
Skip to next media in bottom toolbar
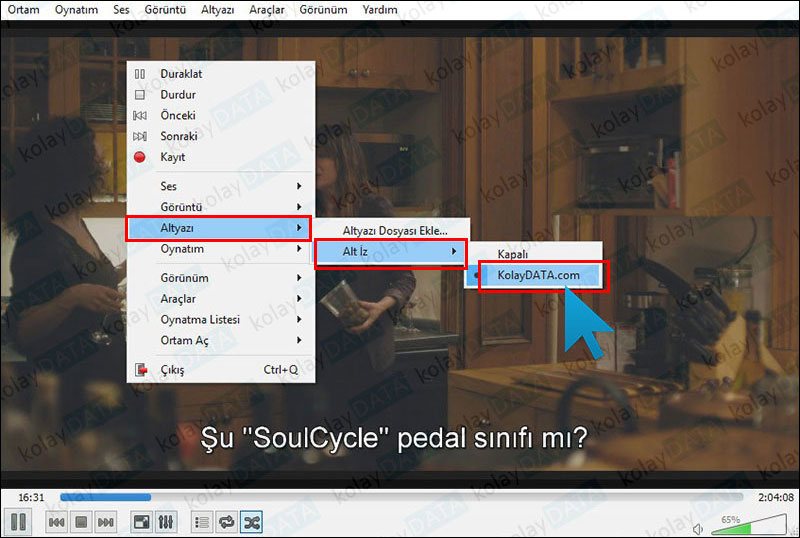coord(106,522)
